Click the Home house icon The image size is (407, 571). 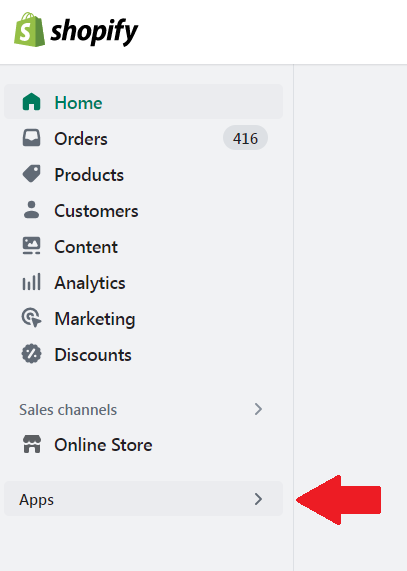31,102
